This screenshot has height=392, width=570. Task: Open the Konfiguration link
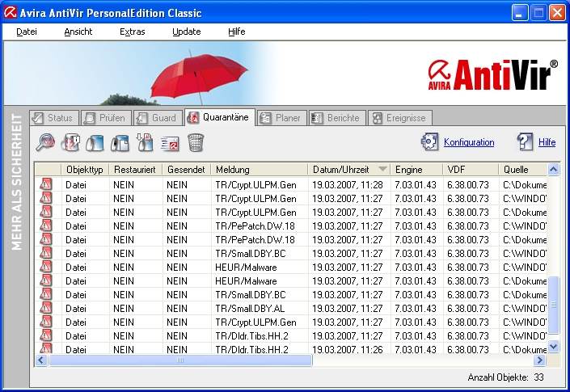(x=469, y=142)
